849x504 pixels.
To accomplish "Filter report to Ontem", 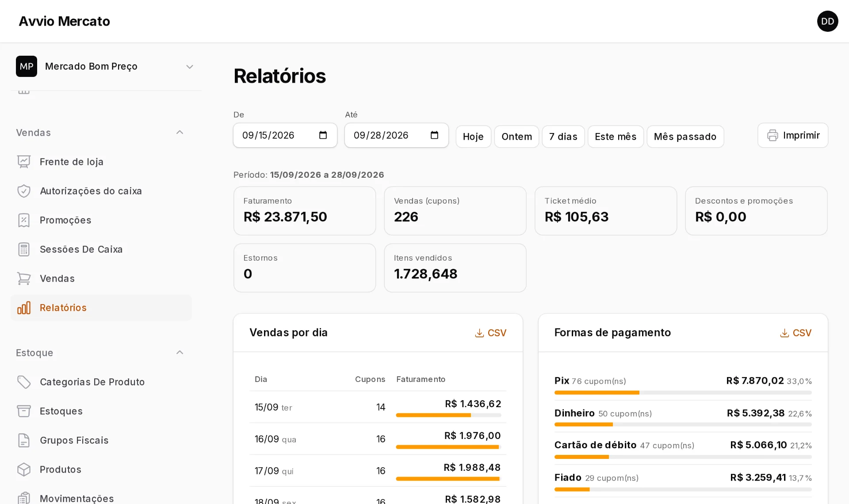I will pyautogui.click(x=516, y=137).
